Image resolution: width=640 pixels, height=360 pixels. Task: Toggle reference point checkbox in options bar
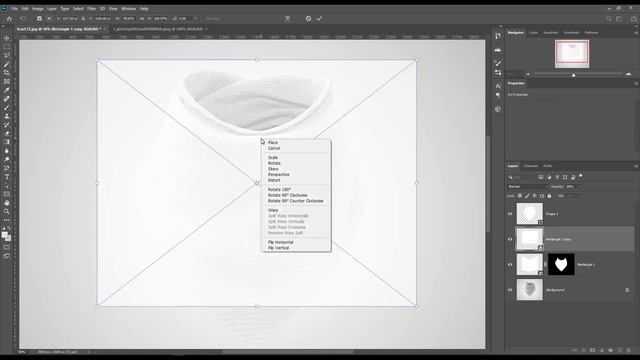pos(39,19)
